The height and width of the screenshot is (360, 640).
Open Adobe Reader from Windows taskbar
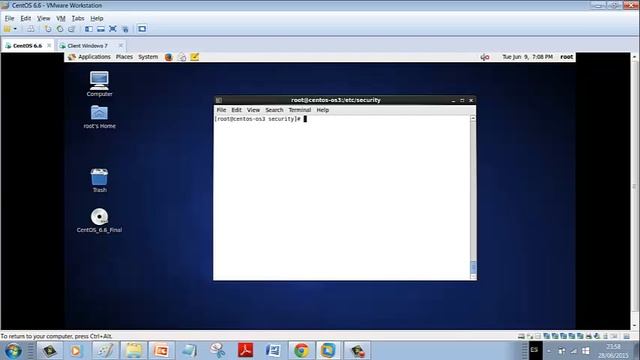pos(245,351)
